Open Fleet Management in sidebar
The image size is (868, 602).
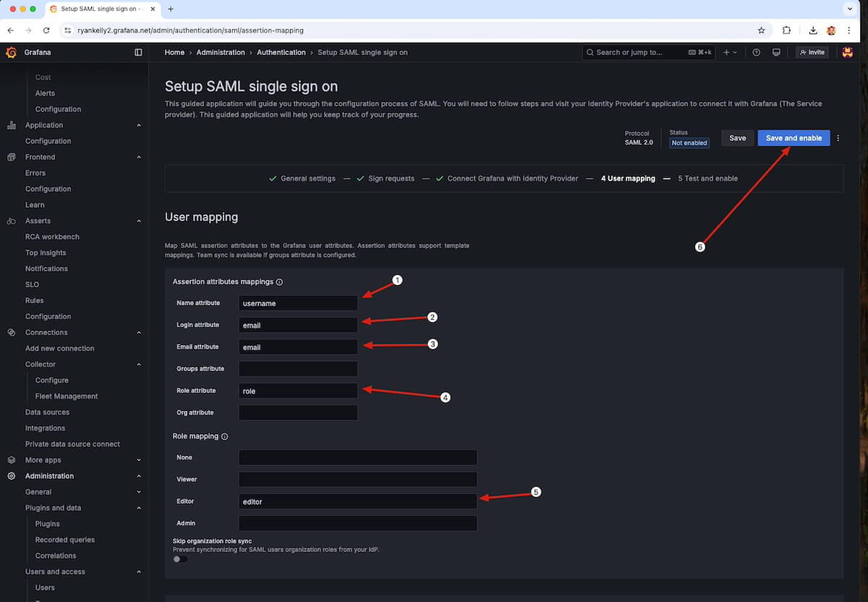coord(67,397)
